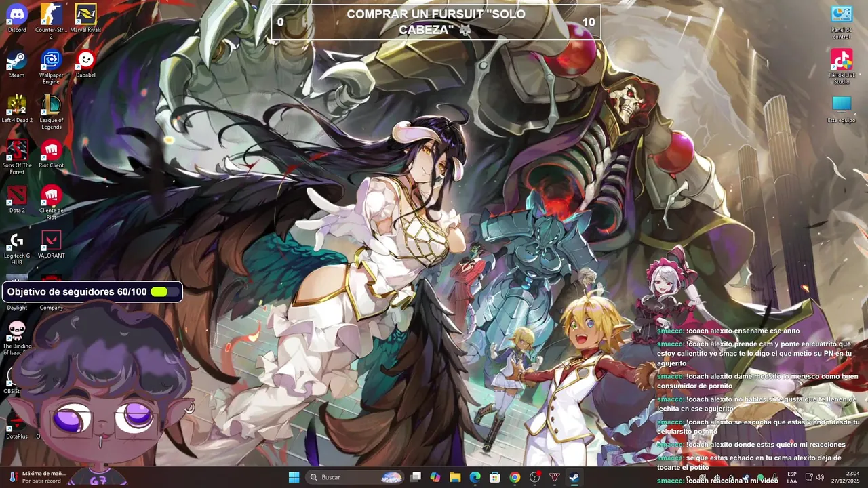Open the ESP LAA language indicator
The width and height of the screenshot is (868, 488).
click(792, 477)
